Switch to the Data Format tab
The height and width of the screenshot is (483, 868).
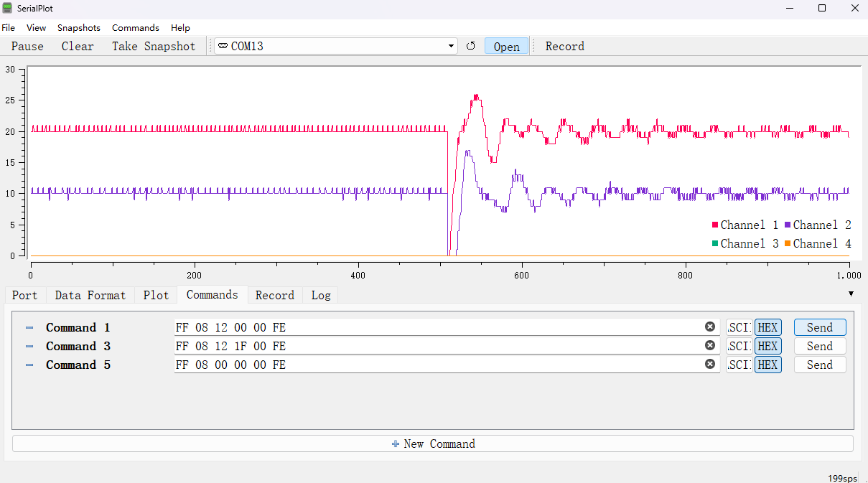click(x=90, y=296)
